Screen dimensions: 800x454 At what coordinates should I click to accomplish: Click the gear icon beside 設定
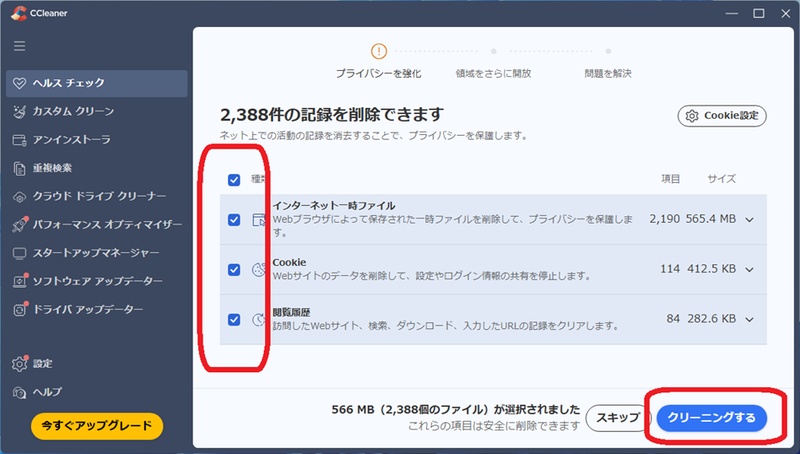[x=20, y=364]
